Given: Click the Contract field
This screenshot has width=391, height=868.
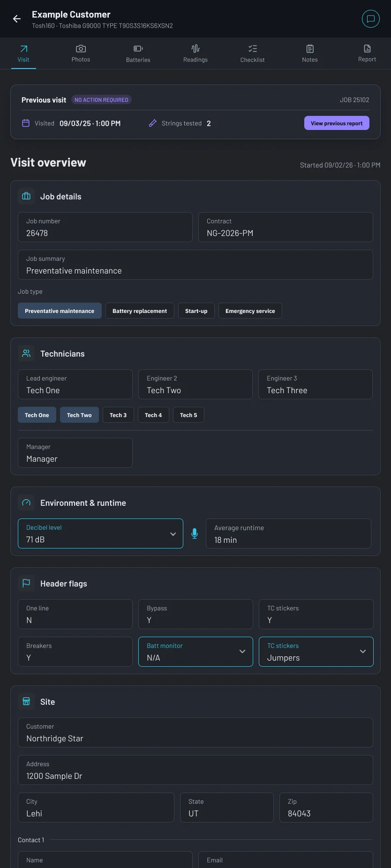Looking at the screenshot, I should point(286,227).
